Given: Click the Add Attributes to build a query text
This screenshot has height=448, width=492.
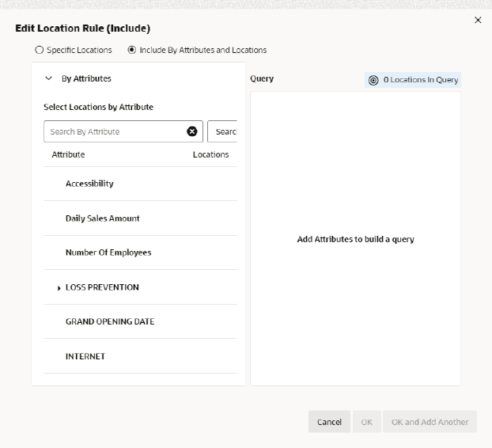Looking at the screenshot, I should point(355,239).
